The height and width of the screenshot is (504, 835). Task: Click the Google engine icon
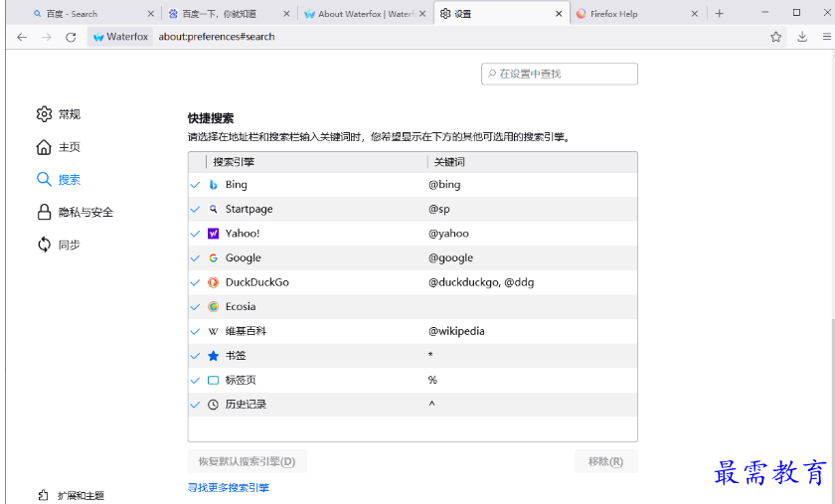(x=213, y=257)
